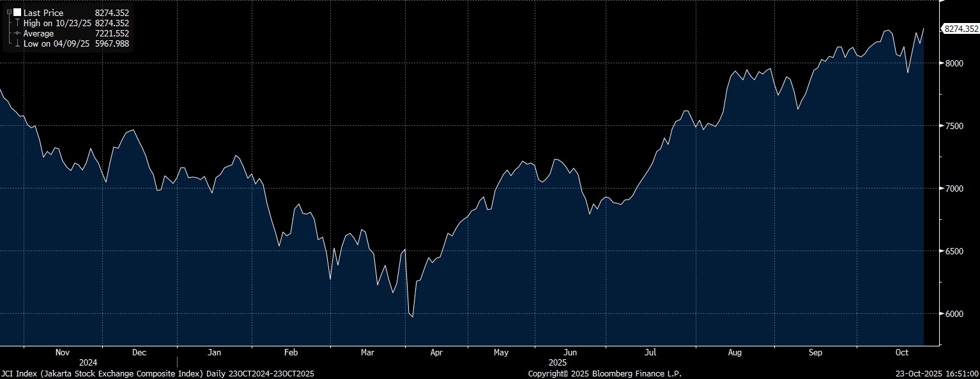Click the 7000 level on price axis

954,189
